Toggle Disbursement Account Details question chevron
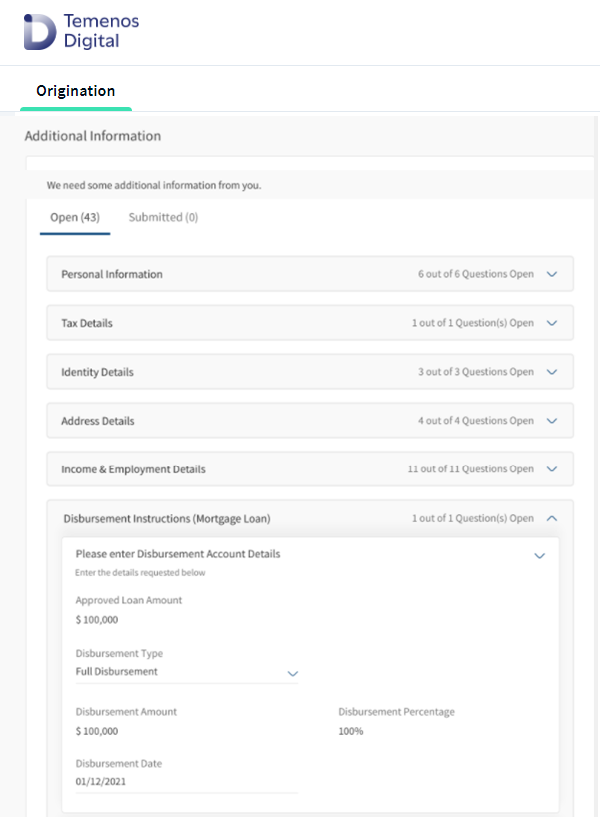The width and height of the screenshot is (600, 822). pos(540,556)
